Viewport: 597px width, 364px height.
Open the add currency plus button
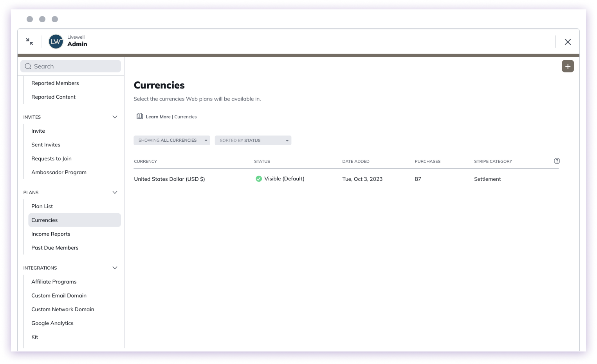pyautogui.click(x=568, y=66)
